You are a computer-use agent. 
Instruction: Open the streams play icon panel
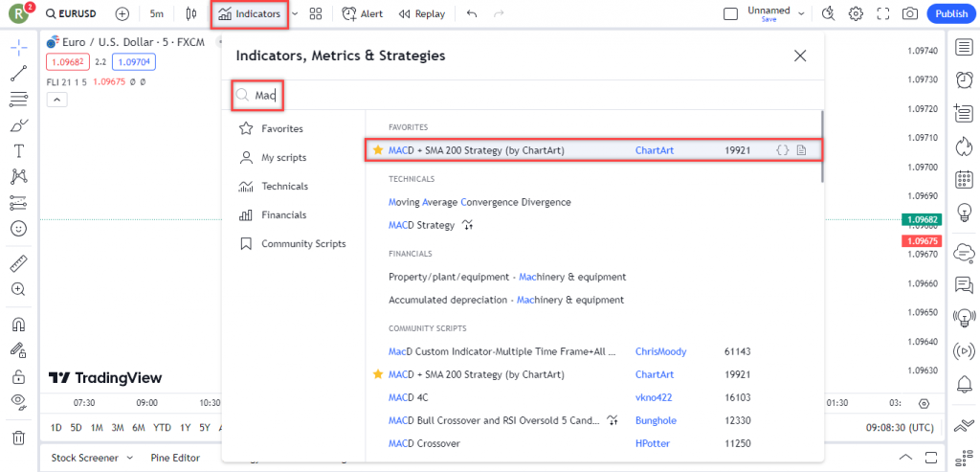[964, 352]
